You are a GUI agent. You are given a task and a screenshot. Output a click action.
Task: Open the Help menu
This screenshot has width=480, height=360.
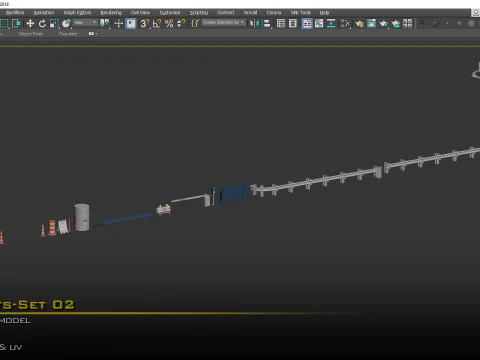click(x=324, y=13)
